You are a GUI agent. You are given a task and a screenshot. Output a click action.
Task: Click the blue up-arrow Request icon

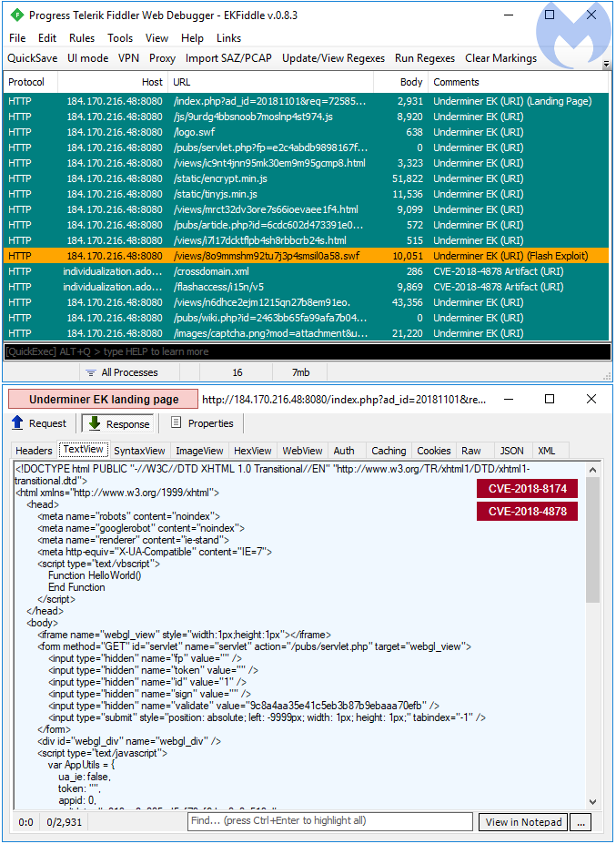[17, 423]
